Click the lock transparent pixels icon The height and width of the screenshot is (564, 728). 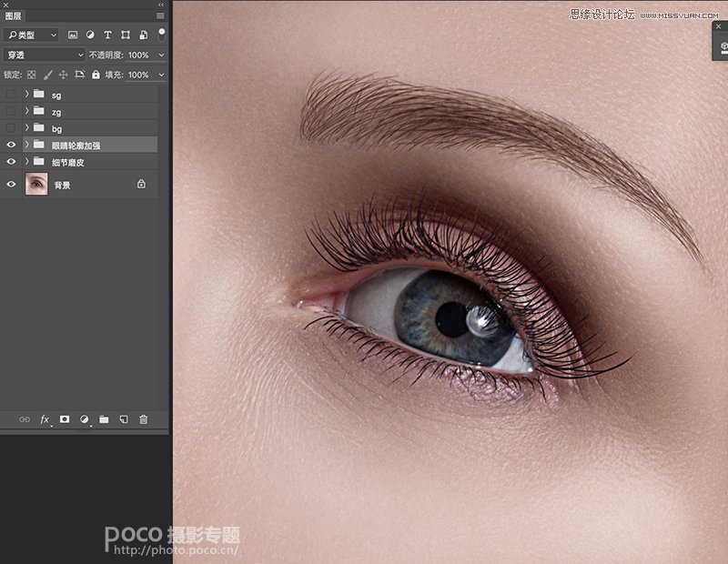pyautogui.click(x=32, y=75)
